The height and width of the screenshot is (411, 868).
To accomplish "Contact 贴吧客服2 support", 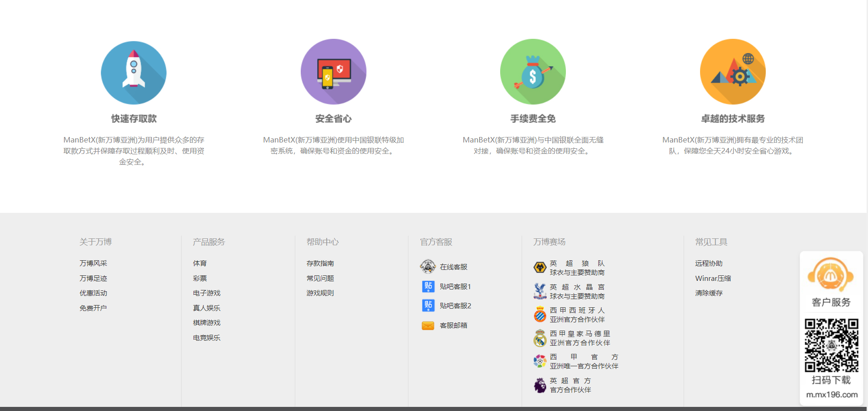I will tap(455, 306).
